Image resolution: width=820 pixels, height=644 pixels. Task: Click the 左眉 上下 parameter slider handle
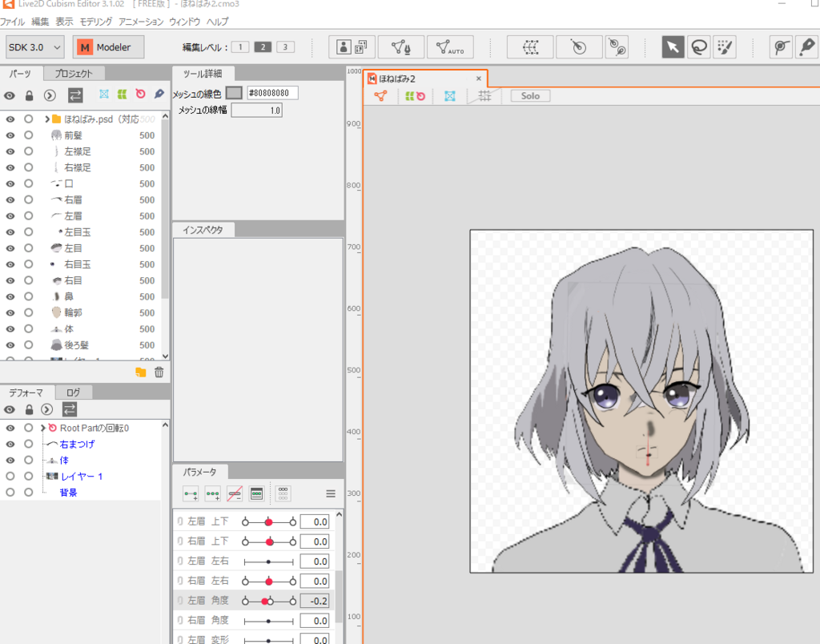click(x=269, y=521)
